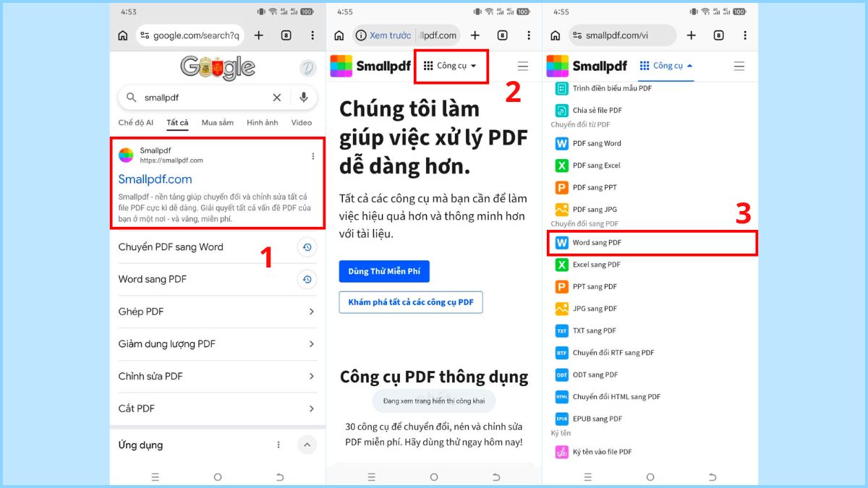
Task: Open the Công cụ dropdown on the middle phone
Action: pyautogui.click(x=451, y=66)
